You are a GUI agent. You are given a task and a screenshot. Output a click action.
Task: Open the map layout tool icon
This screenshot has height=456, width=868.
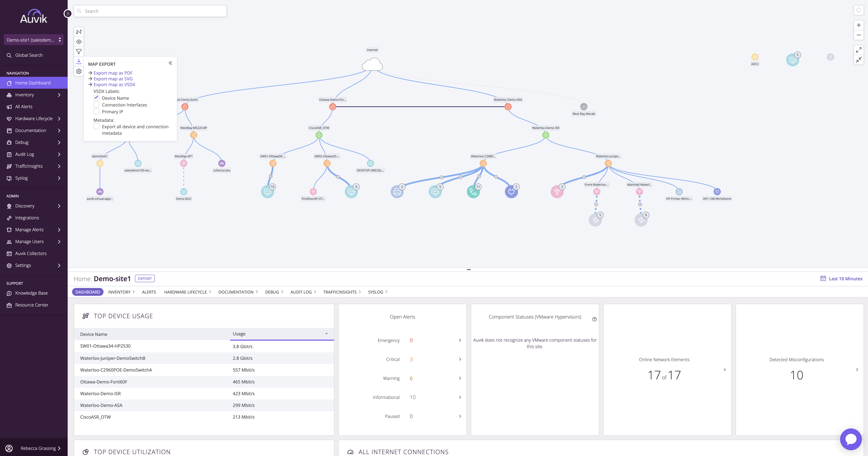click(79, 32)
